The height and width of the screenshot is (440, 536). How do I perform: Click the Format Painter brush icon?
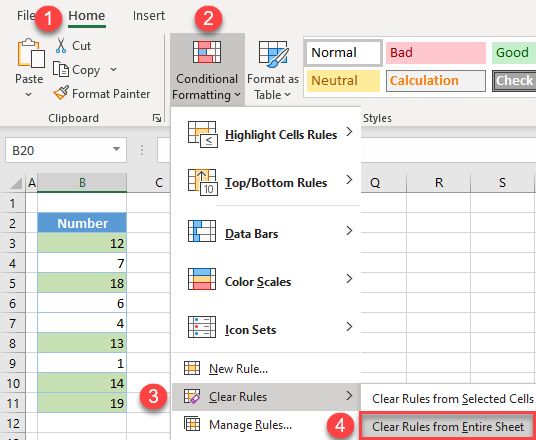click(61, 93)
